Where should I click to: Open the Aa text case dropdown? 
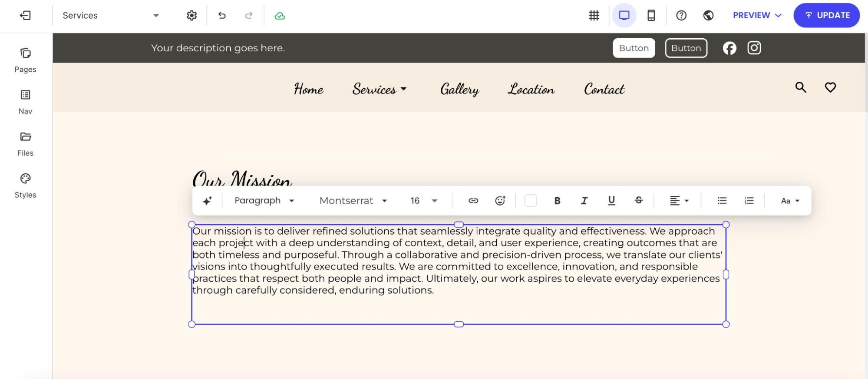(790, 200)
